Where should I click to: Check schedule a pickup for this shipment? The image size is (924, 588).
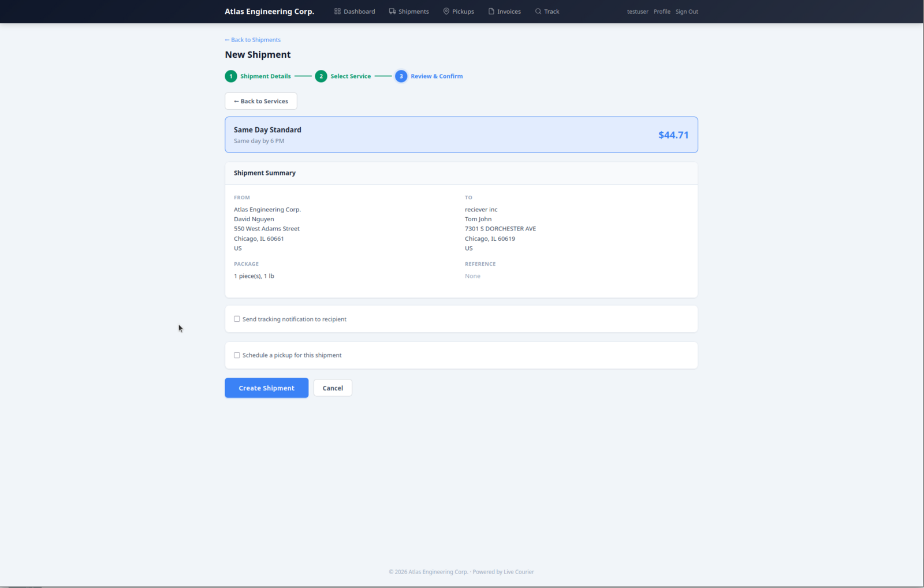pos(237,355)
